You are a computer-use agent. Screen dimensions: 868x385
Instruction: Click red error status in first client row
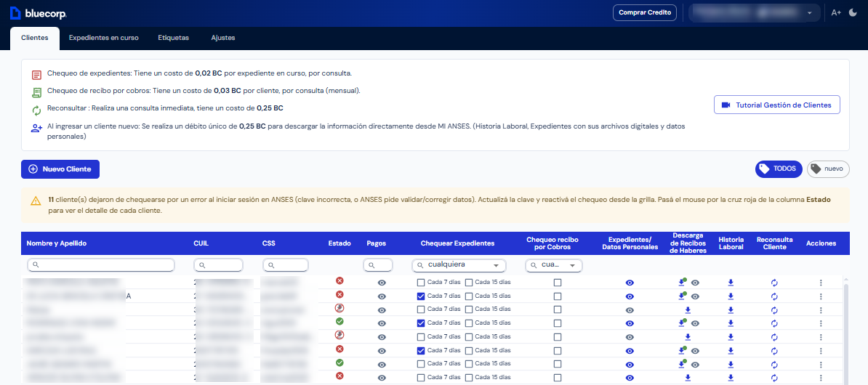340,281
